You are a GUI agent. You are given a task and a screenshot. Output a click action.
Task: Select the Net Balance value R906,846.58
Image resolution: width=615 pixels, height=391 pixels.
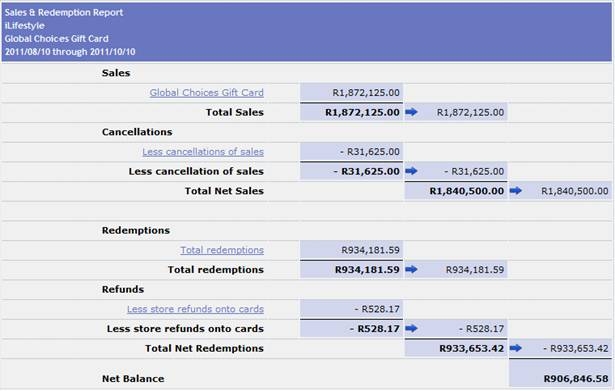576,378
